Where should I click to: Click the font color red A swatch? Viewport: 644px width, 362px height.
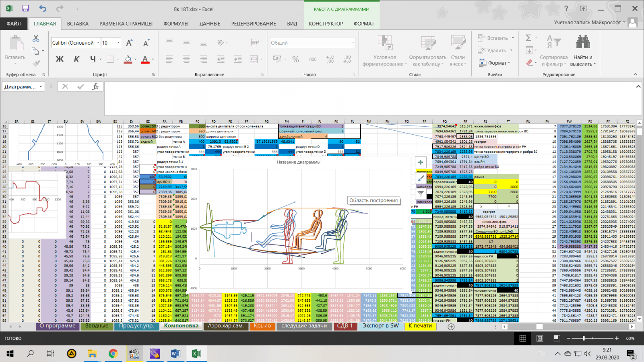click(x=145, y=60)
